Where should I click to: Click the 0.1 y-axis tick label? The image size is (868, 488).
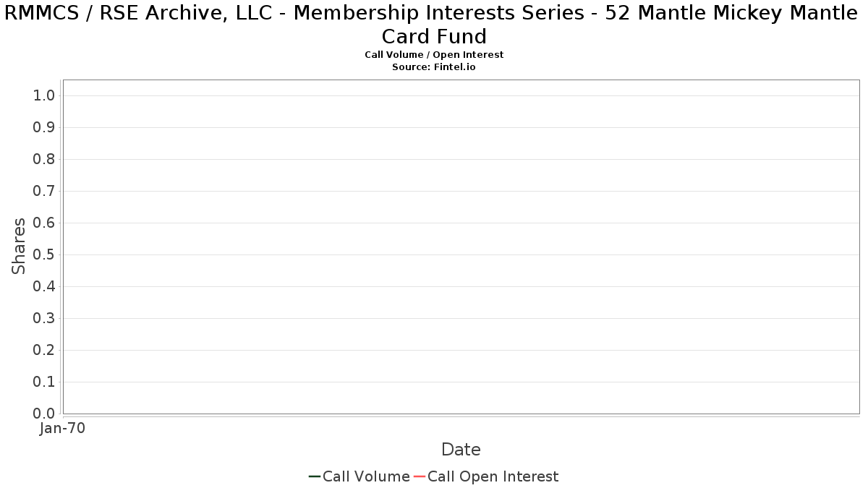44,382
